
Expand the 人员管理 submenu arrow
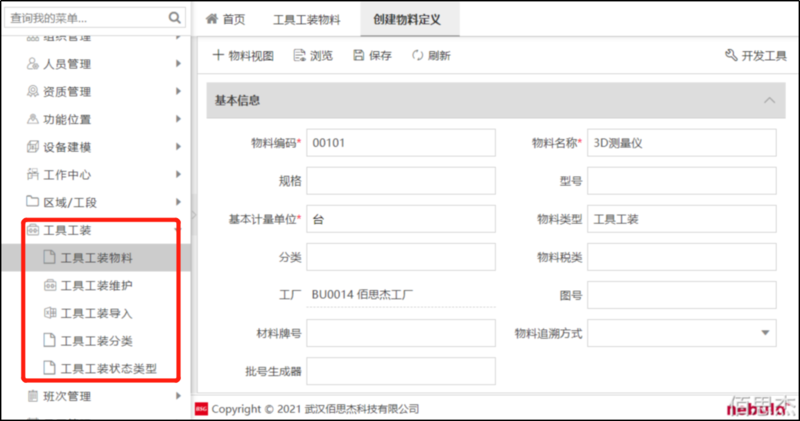click(x=178, y=63)
